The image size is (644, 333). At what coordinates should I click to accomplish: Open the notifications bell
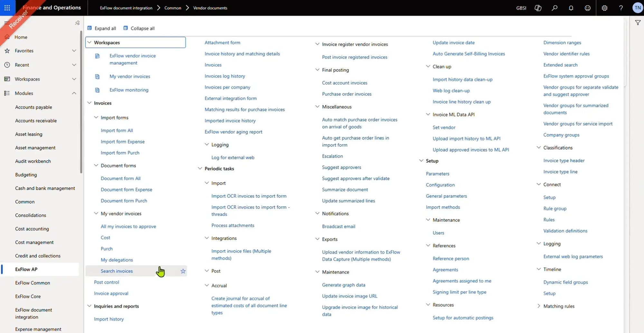tap(571, 8)
